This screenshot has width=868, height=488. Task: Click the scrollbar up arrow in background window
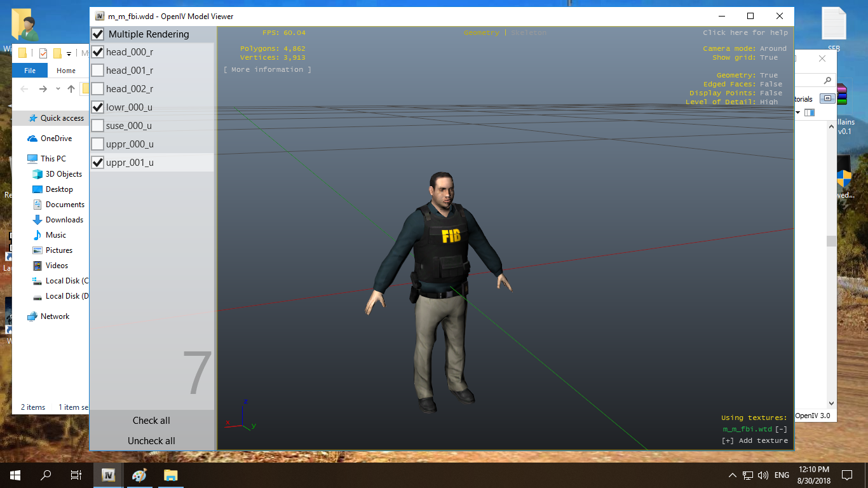point(832,126)
